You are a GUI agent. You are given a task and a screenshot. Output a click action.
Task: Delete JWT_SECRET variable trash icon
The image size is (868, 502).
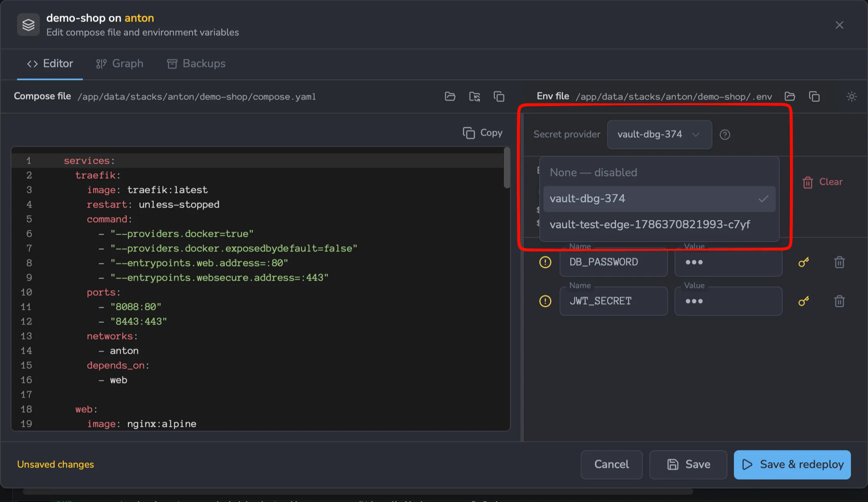click(839, 301)
